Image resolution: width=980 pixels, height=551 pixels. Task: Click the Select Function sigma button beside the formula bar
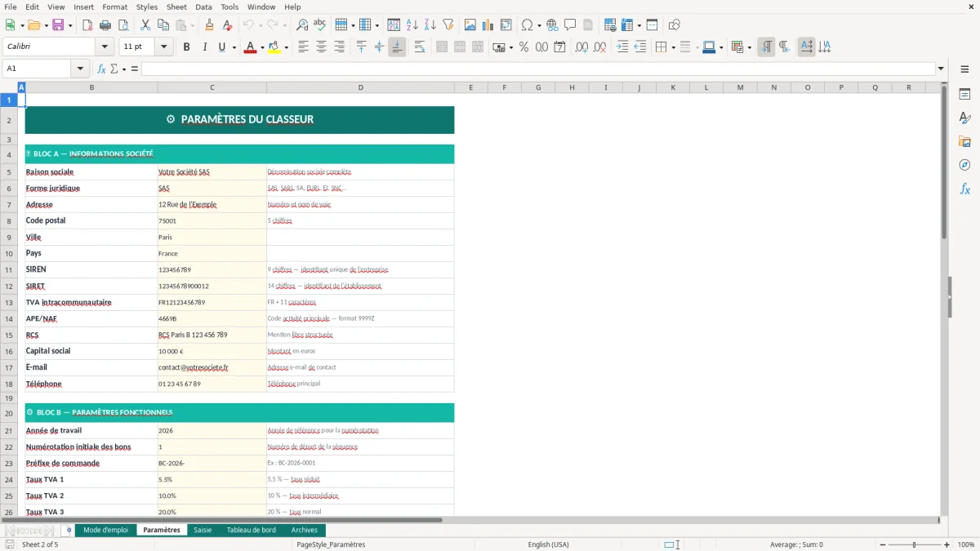click(x=114, y=69)
